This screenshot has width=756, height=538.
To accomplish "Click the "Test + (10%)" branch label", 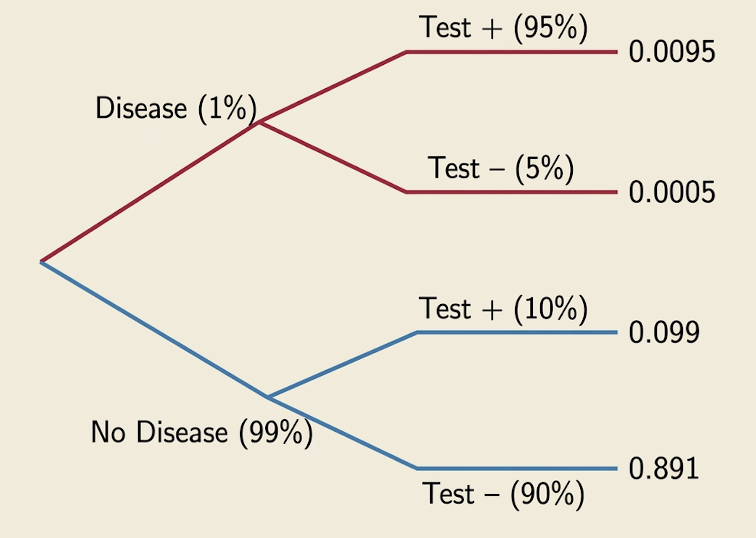I will coord(503,309).
